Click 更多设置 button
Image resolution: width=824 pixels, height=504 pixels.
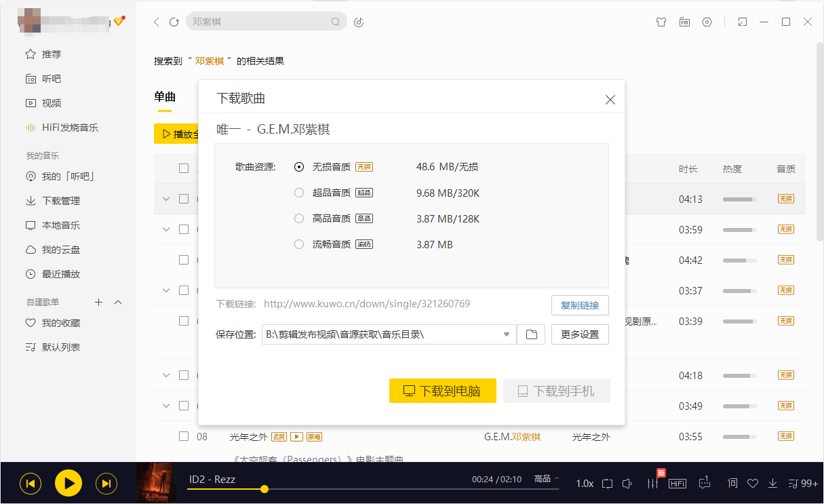point(580,334)
